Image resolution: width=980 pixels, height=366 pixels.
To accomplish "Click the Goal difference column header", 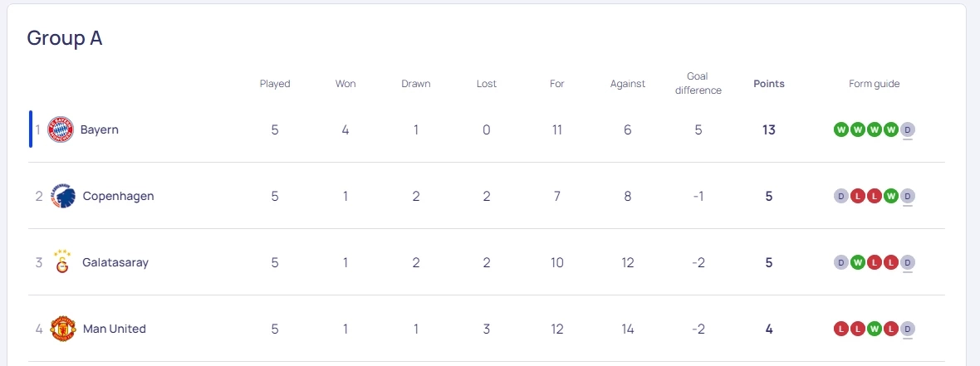I will tap(698, 83).
